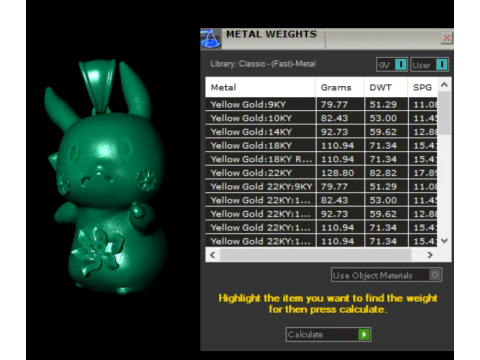Click the Calculate button

click(328, 334)
